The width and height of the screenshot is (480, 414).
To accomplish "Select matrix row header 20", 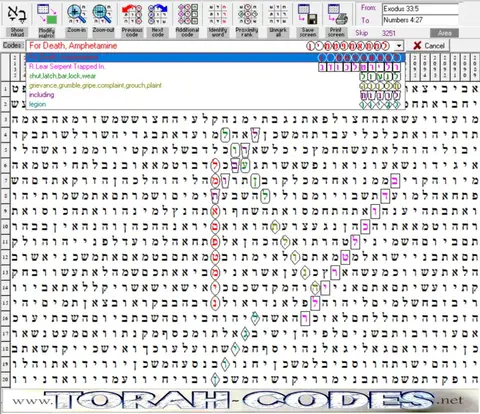I will click(x=5, y=379).
